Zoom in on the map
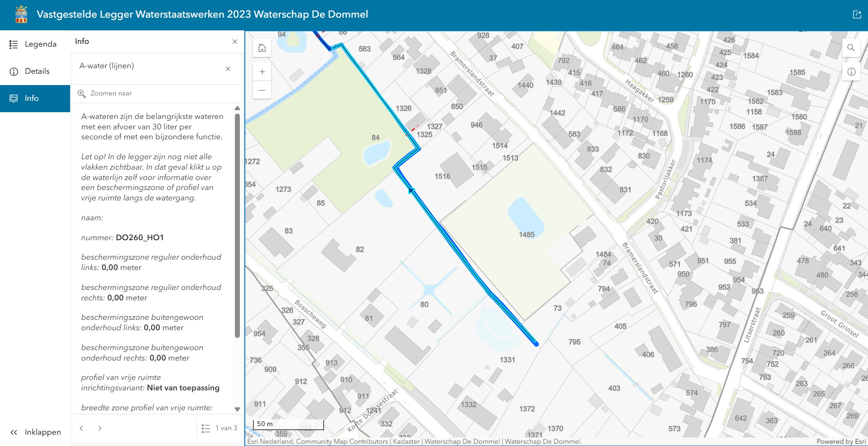868x446 pixels. coord(262,72)
